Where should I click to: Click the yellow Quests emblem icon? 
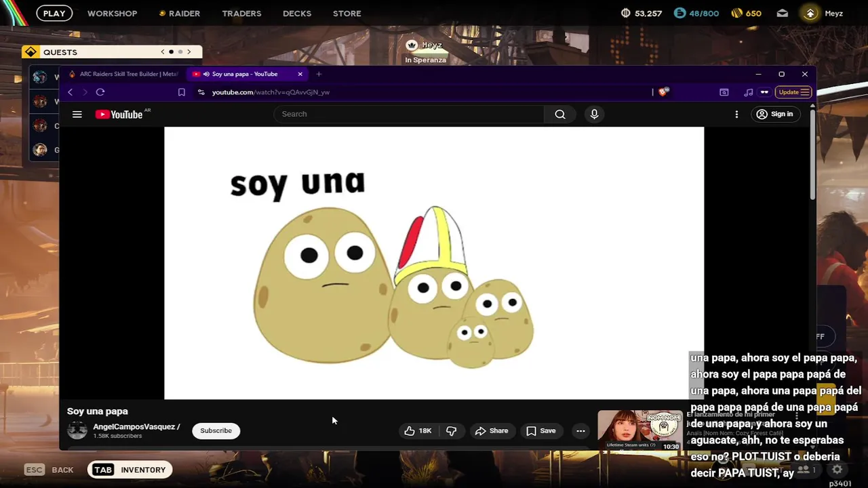(x=30, y=52)
